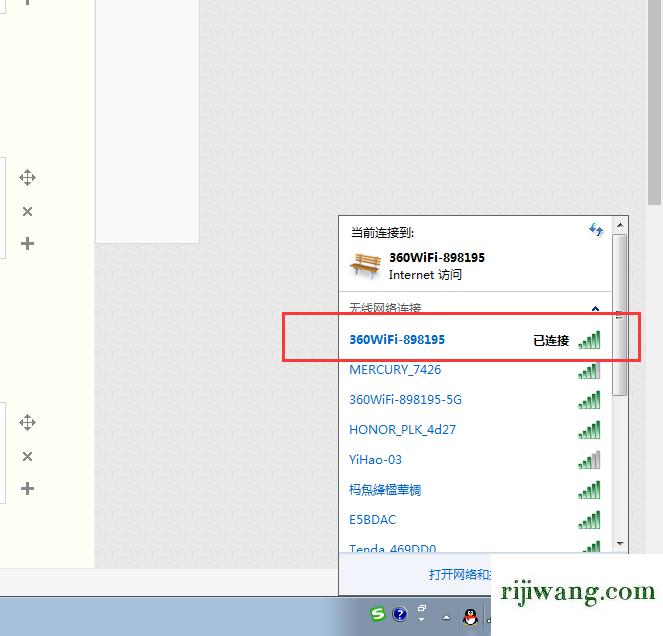Click the refresh network list icon
The image size is (663, 636).
596,230
